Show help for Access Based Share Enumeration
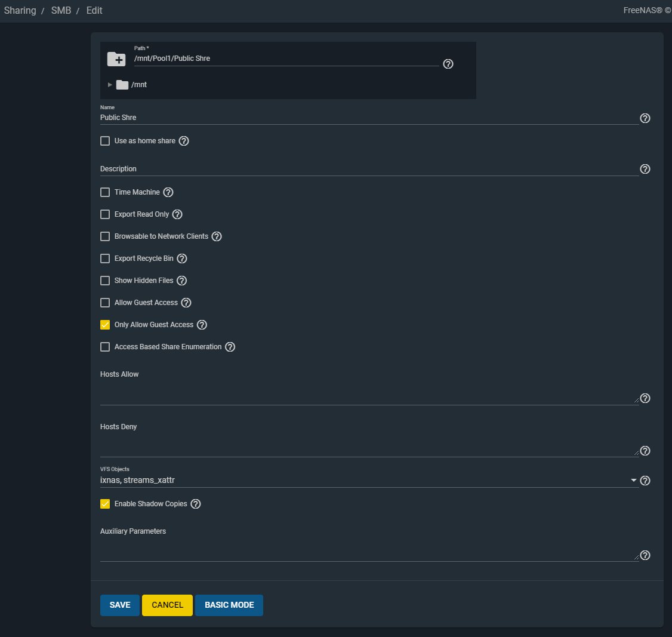Viewport: 672px width, 637px height. [x=230, y=347]
